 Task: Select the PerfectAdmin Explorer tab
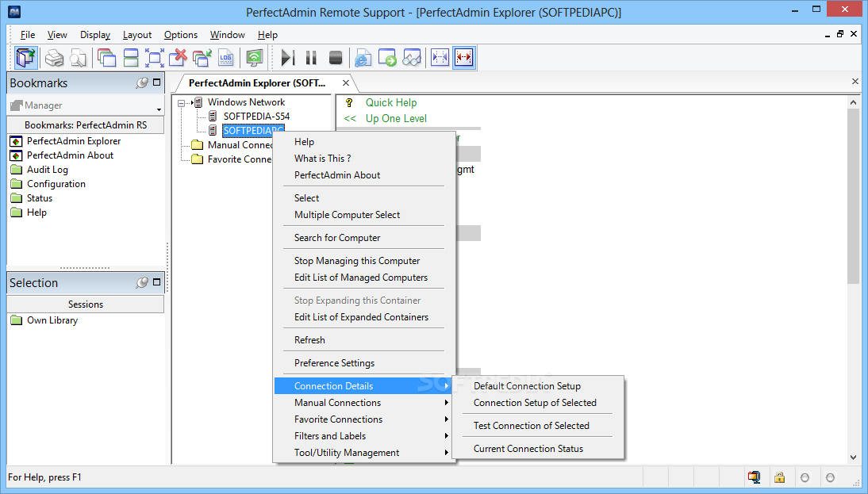(x=257, y=83)
